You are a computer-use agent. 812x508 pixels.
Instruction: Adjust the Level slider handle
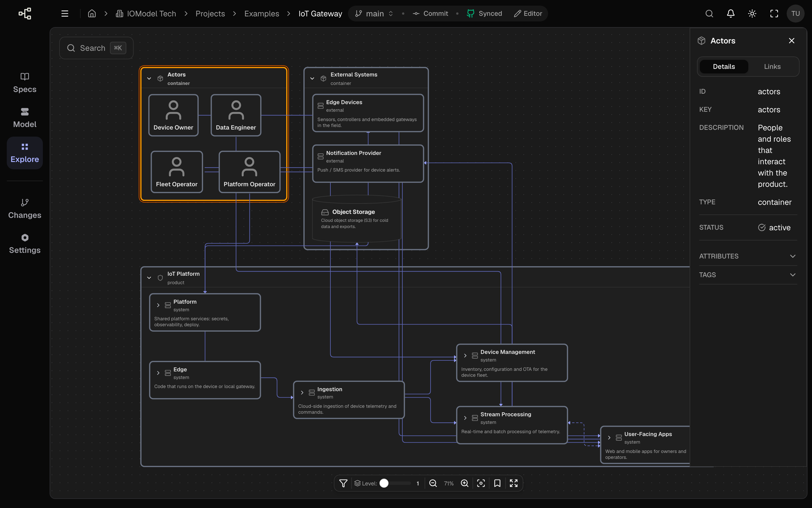(x=384, y=483)
